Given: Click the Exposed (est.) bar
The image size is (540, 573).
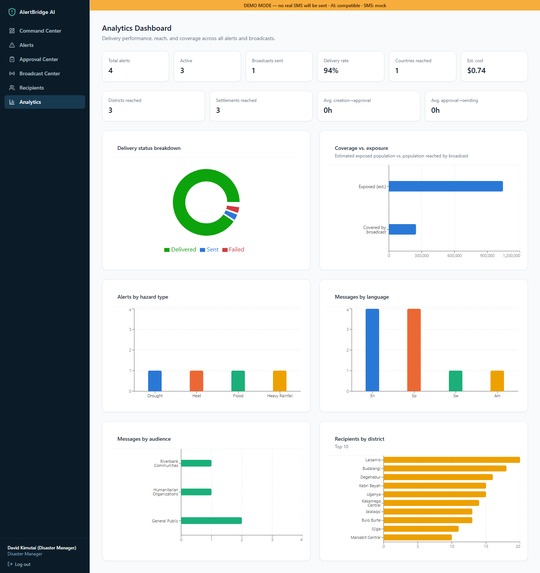Looking at the screenshot, I should coord(446,186).
